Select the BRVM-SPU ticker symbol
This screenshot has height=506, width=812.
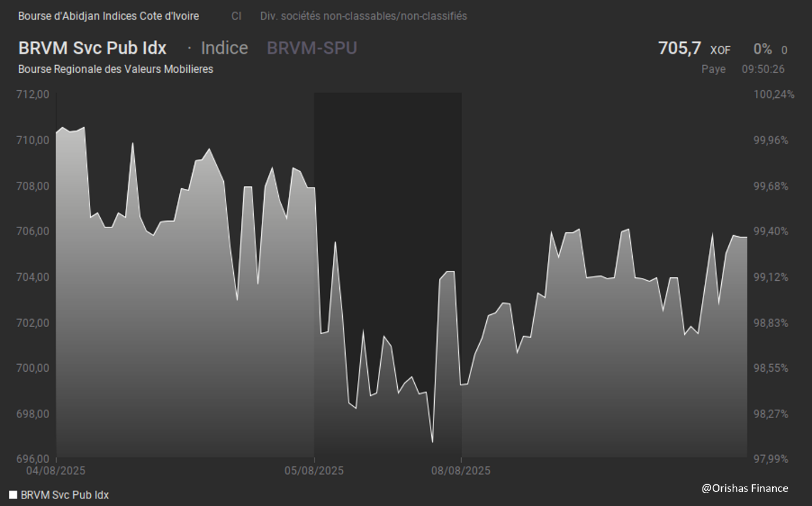point(312,48)
